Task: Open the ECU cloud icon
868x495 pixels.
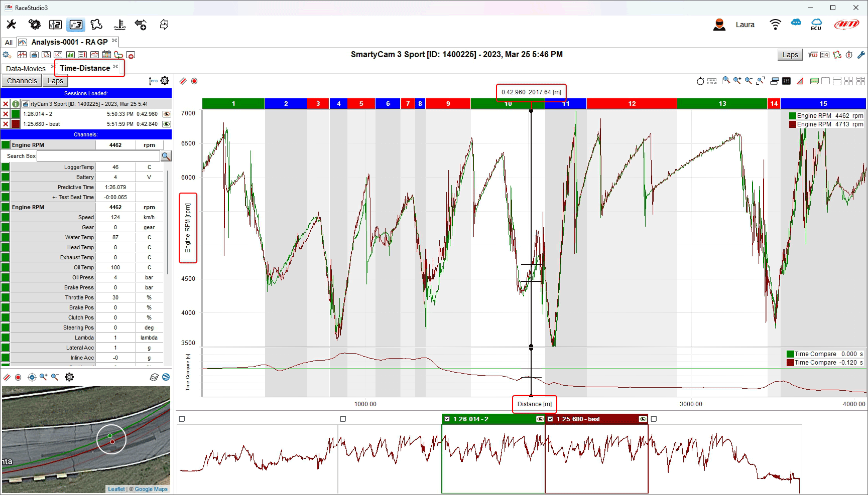Action: [816, 25]
